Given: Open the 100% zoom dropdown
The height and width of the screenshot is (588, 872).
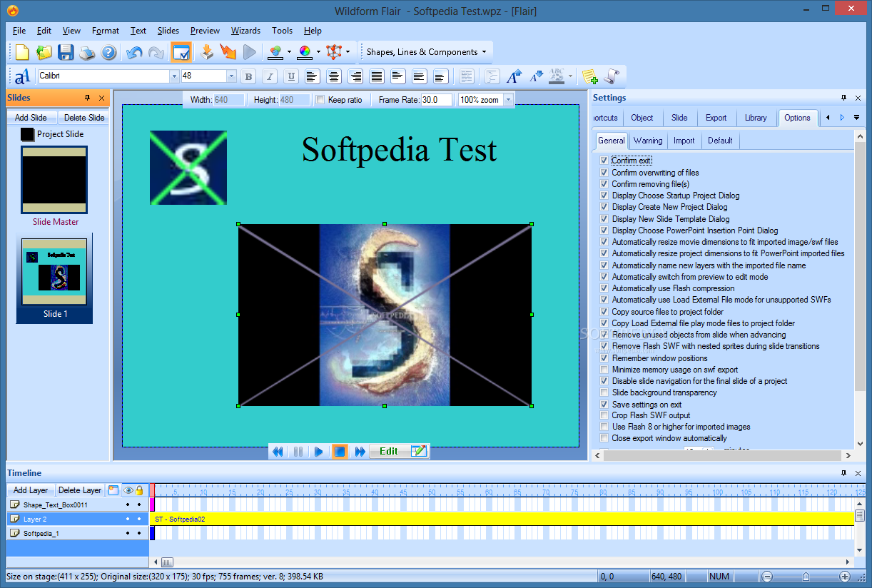Looking at the screenshot, I should click(508, 100).
